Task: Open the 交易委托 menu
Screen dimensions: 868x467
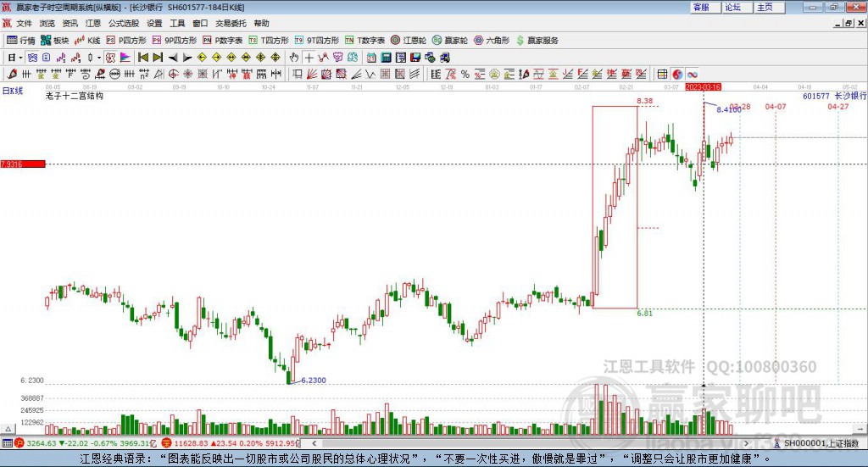Action: (x=231, y=23)
